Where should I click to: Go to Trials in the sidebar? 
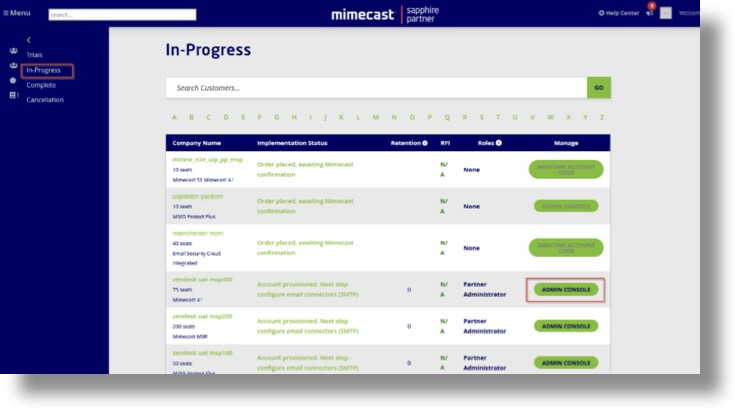34,55
